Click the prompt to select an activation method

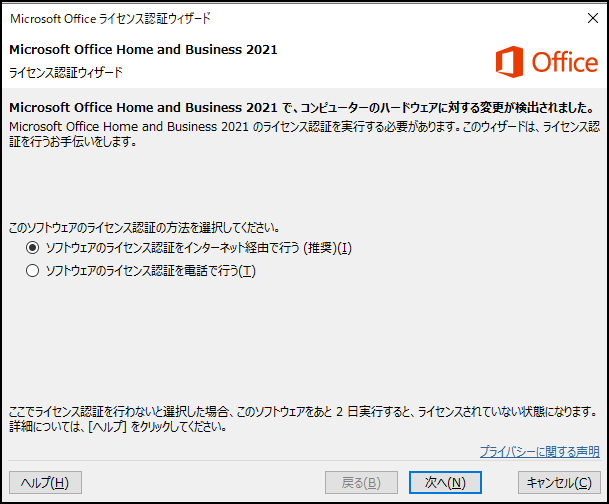(143, 227)
